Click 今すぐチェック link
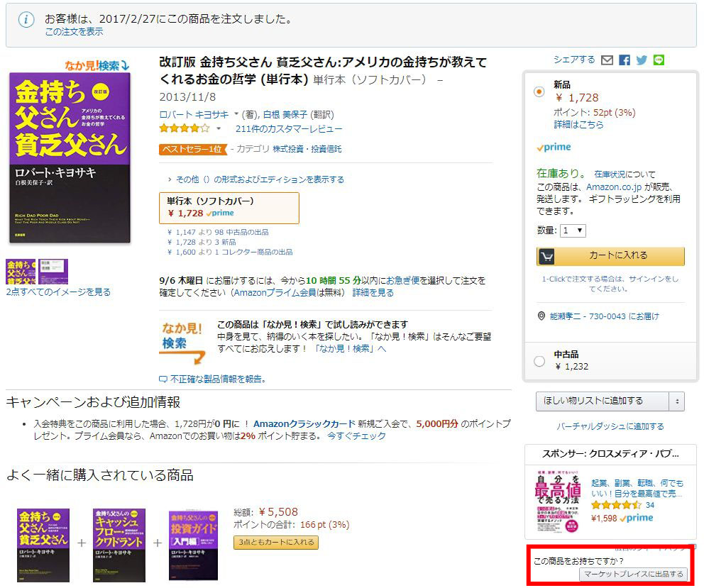Viewport: 704px width, 588px height. 356,436
